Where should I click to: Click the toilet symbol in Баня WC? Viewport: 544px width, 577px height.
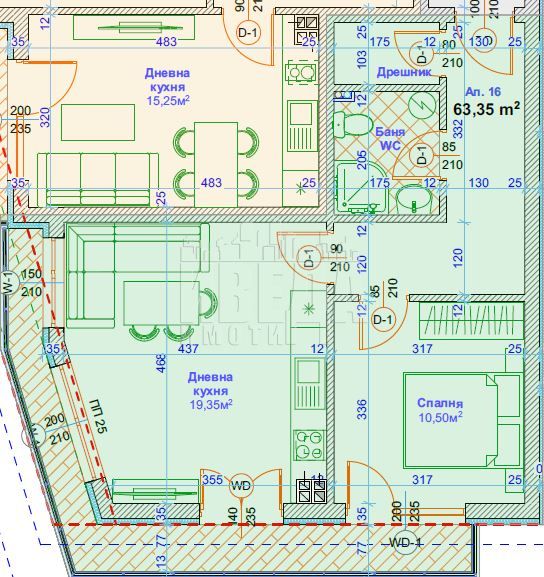[x=352, y=125]
